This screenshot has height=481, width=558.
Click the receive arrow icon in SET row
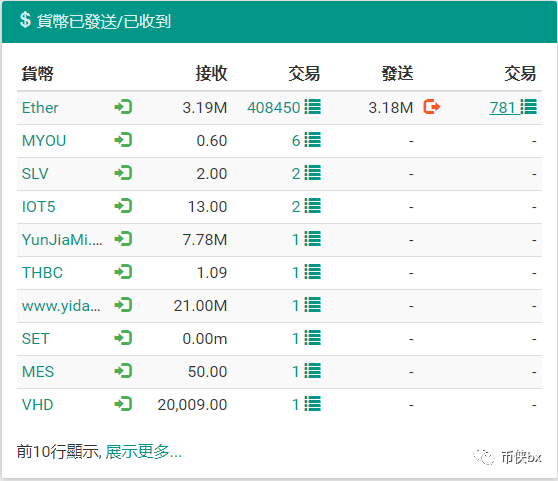pyautogui.click(x=123, y=338)
